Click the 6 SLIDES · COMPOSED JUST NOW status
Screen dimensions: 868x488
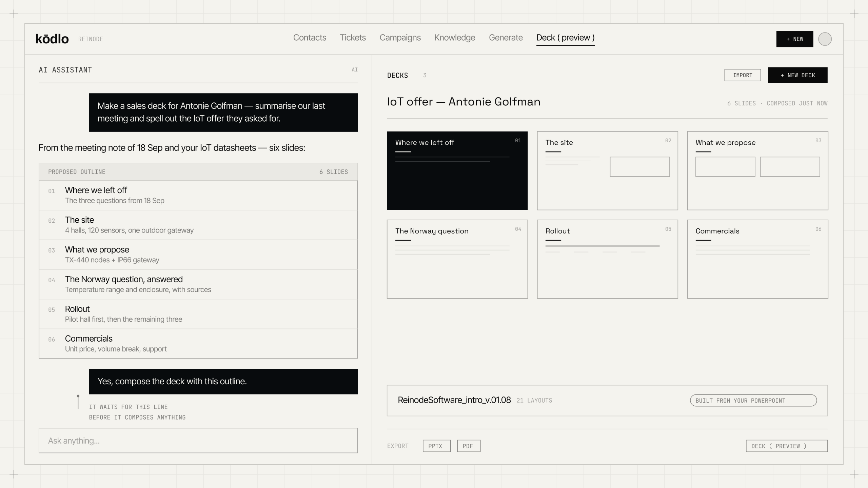click(x=777, y=103)
